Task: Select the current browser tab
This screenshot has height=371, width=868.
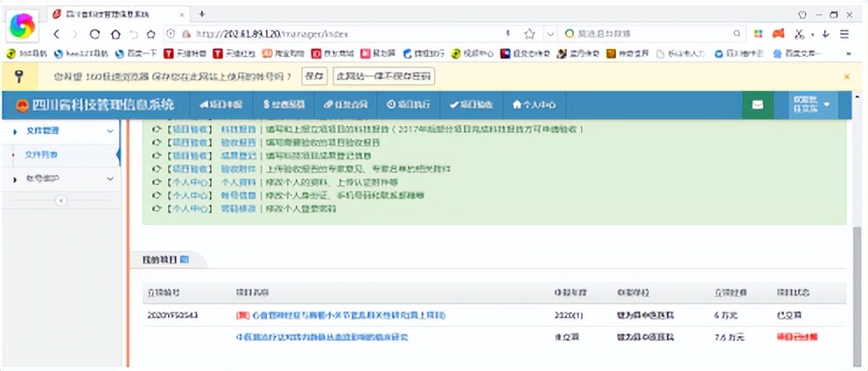Action: click(x=118, y=14)
